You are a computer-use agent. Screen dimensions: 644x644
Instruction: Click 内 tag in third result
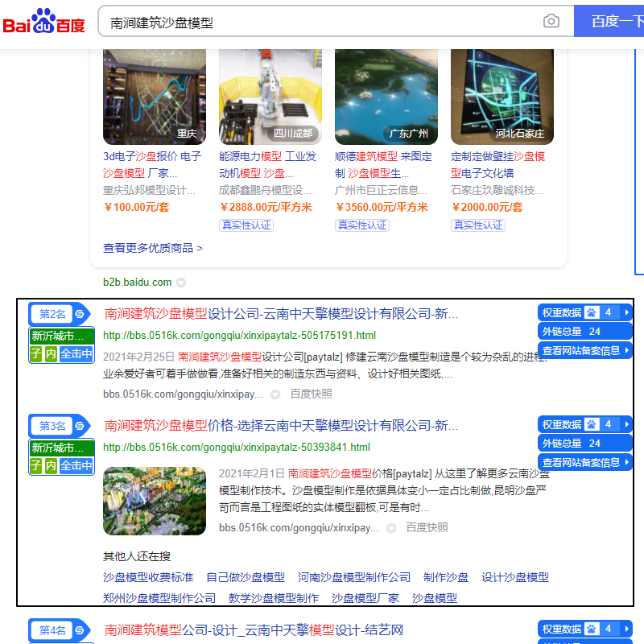pos(51,465)
